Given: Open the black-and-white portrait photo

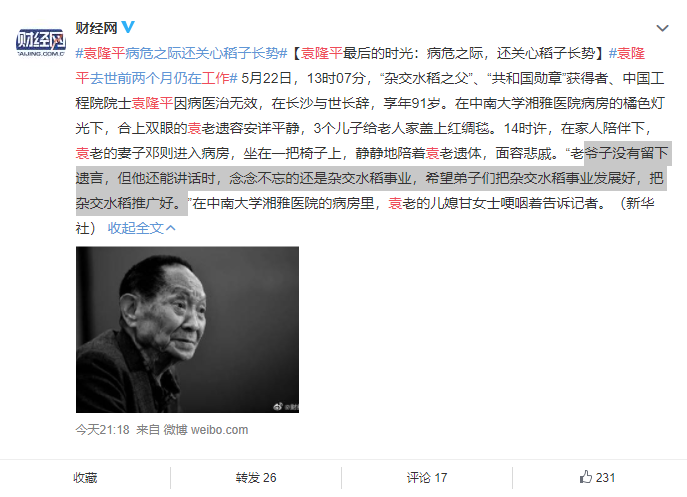Looking at the screenshot, I should click(x=188, y=329).
